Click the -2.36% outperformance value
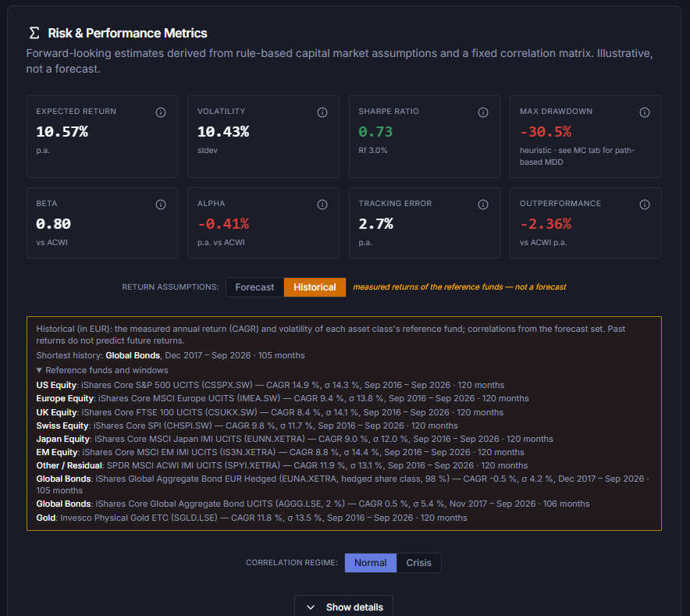This screenshot has height=616, width=690. tap(546, 223)
